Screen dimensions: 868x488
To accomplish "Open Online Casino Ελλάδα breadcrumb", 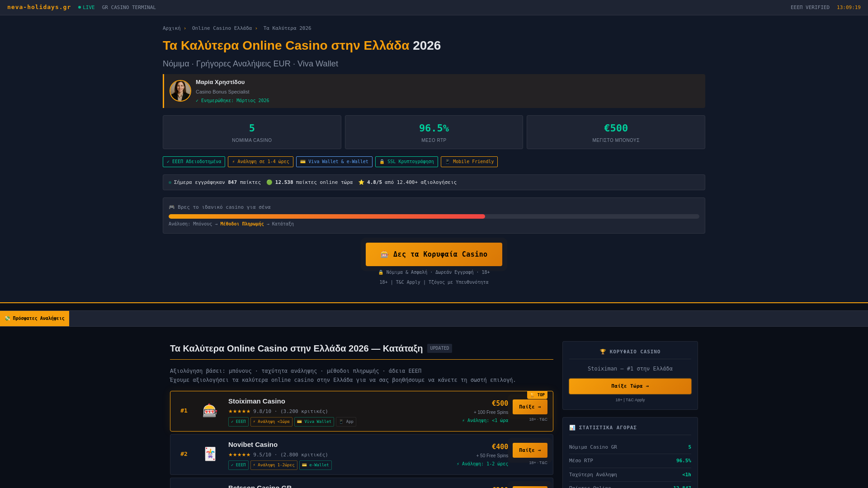I will coord(222,28).
